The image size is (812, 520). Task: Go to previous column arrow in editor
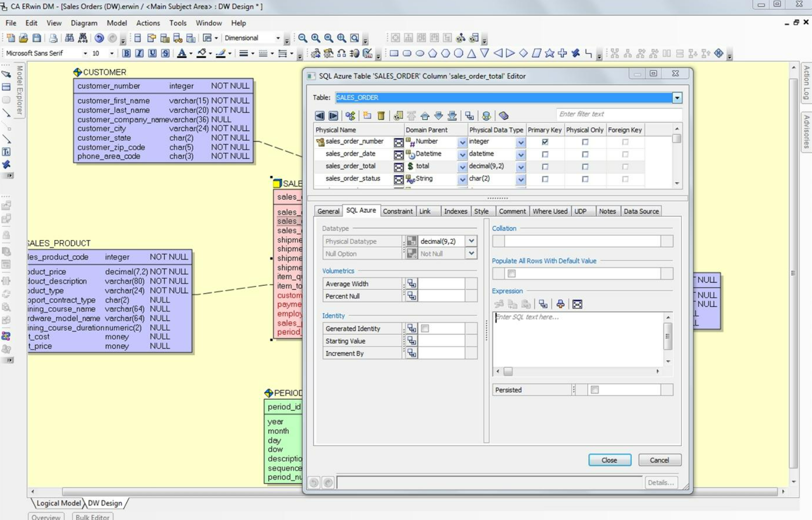(x=320, y=116)
